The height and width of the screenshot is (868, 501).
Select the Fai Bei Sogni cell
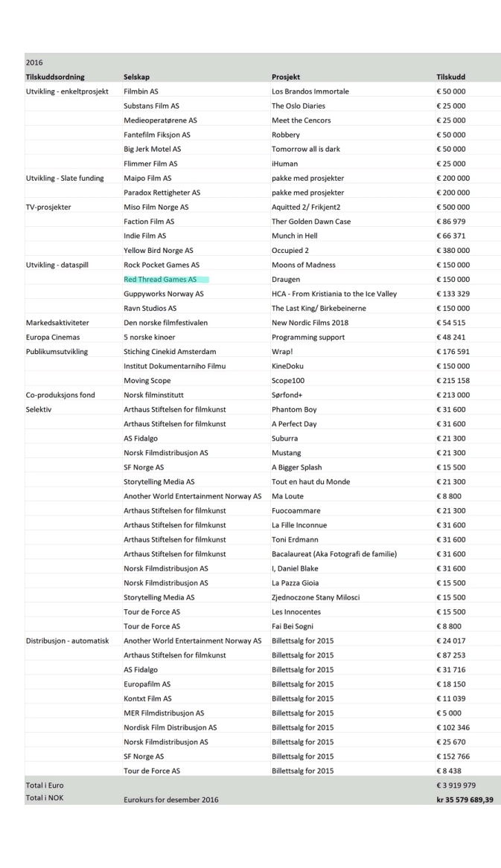[x=292, y=626]
